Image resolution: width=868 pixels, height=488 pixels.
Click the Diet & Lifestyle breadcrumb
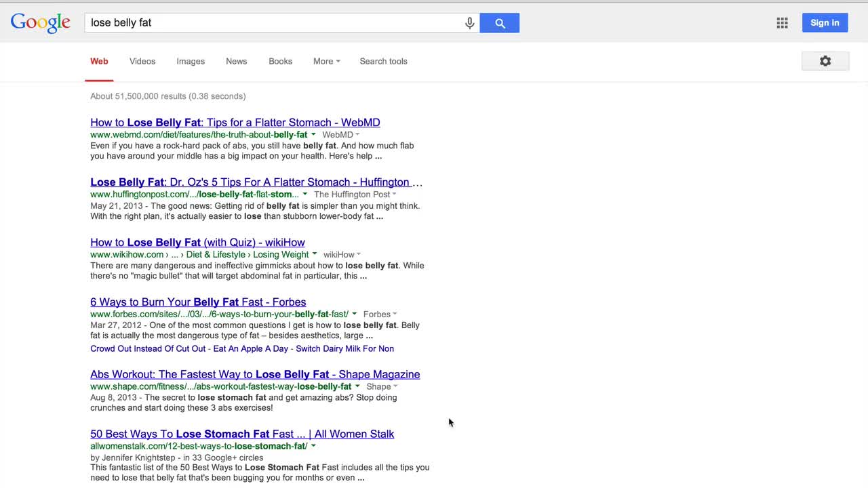pos(216,255)
